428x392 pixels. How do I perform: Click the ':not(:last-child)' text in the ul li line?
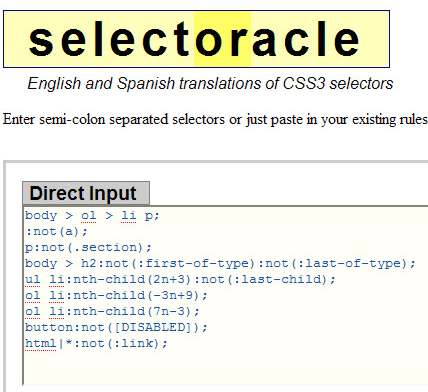pyautogui.click(x=262, y=279)
